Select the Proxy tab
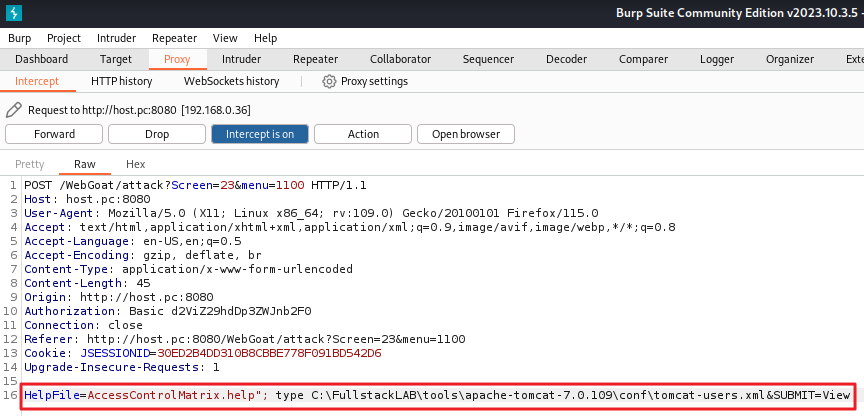The height and width of the screenshot is (416, 864). 177,59
